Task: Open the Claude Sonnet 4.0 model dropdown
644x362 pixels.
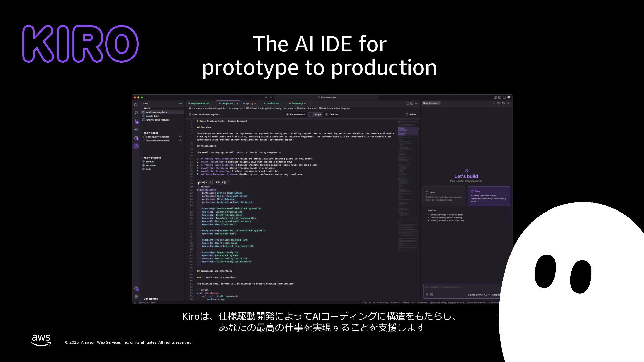Action: click(478, 295)
